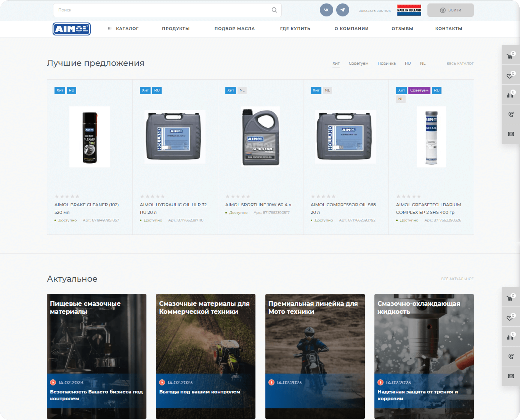Click the search magnifier icon
Screen dimensions: 520x420
pos(274,10)
